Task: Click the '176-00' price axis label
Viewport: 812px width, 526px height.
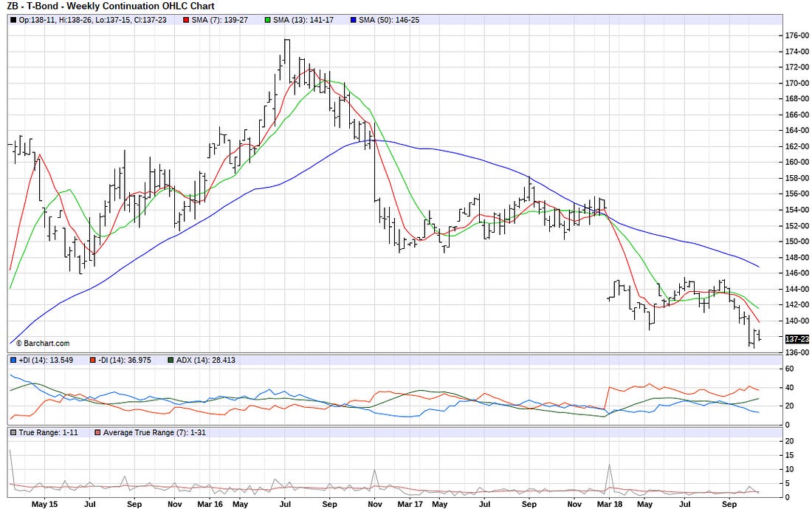Action: pyautogui.click(x=797, y=35)
